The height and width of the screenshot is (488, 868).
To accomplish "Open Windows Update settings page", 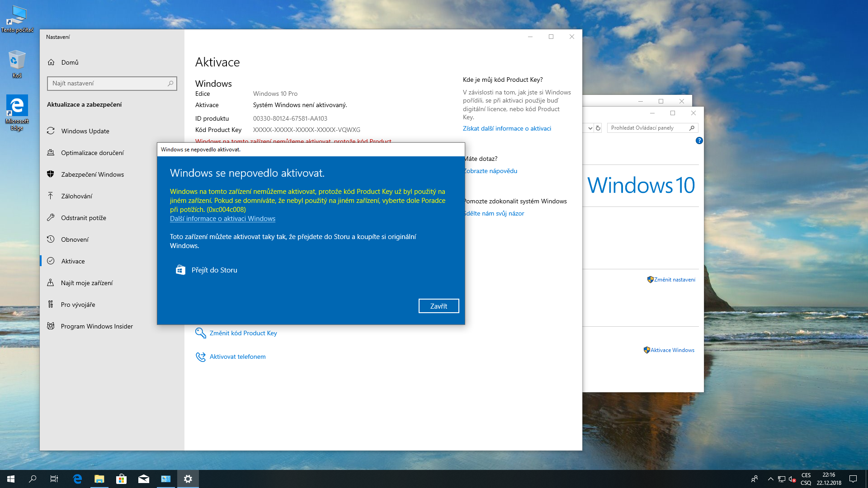I will pyautogui.click(x=85, y=131).
